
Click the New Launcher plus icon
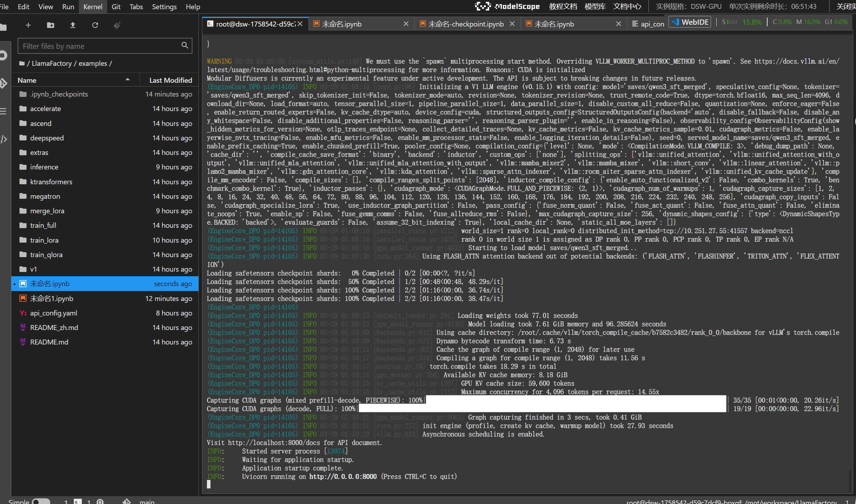point(28,25)
